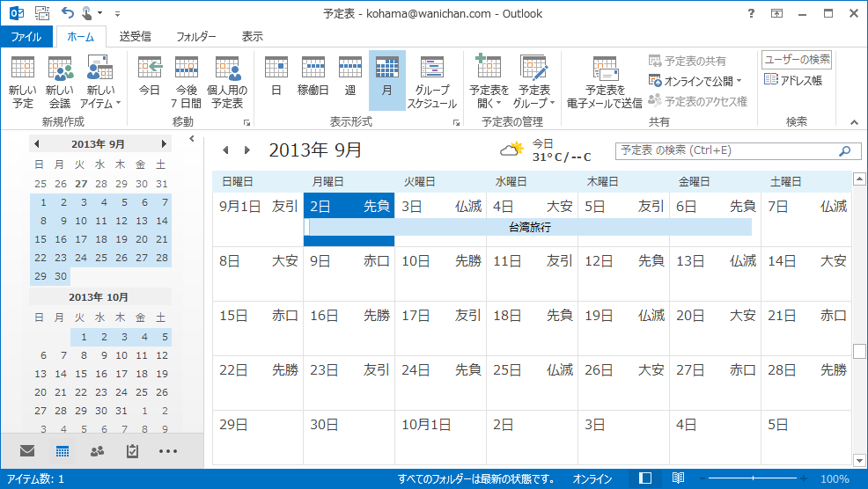Click 27 in the mini calendar previous month row

81,184
